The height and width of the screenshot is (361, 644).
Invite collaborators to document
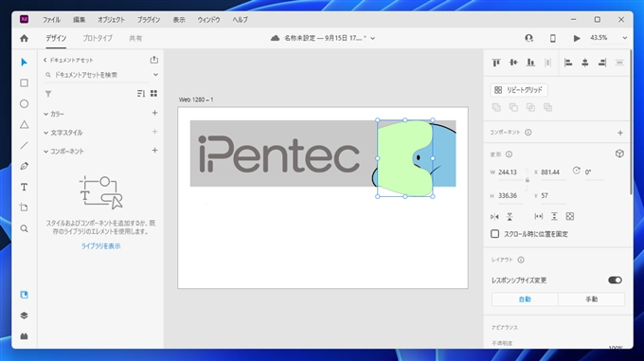[x=529, y=38]
